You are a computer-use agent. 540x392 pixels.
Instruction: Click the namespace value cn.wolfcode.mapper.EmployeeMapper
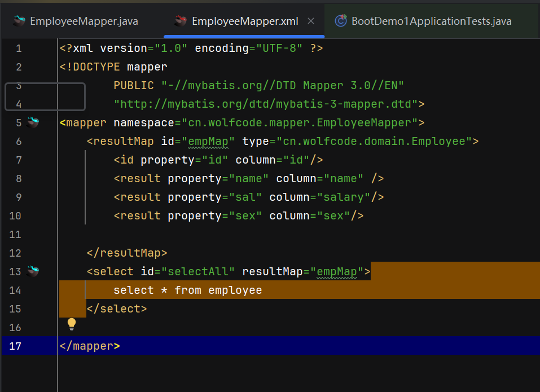[300, 122]
